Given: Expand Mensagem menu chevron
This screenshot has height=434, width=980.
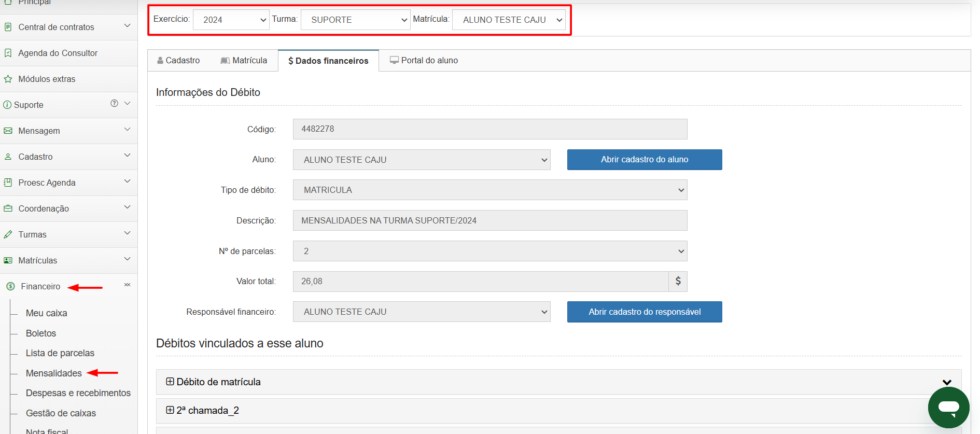Looking at the screenshot, I should click(127, 129).
